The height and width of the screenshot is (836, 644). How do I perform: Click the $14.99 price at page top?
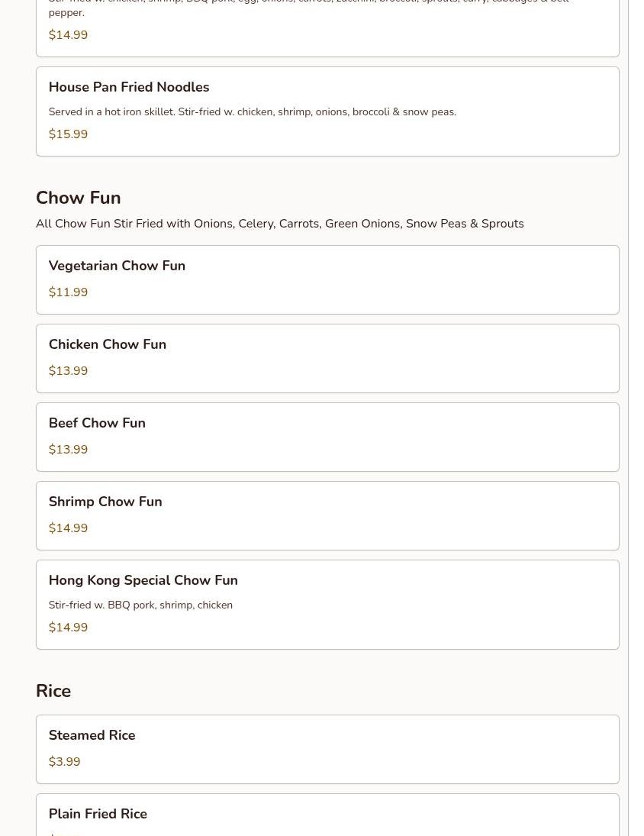[x=68, y=35]
